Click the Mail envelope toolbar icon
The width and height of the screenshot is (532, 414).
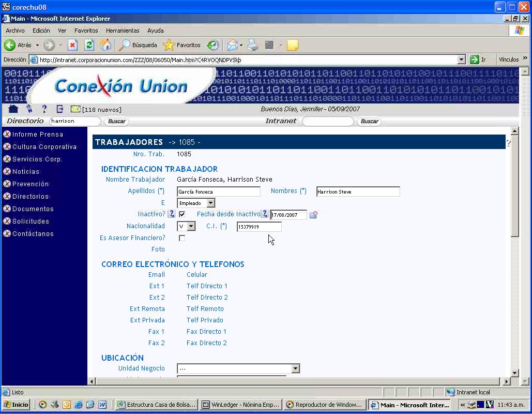233,45
